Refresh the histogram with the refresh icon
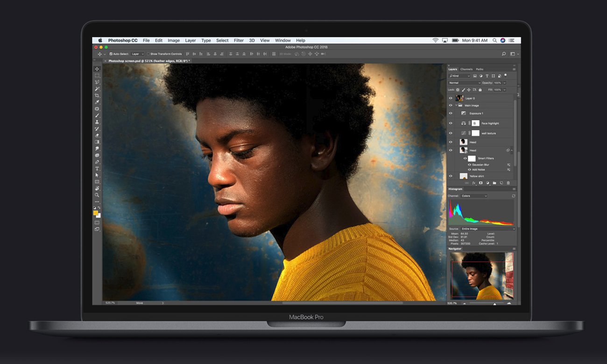607x364 pixels. [514, 196]
